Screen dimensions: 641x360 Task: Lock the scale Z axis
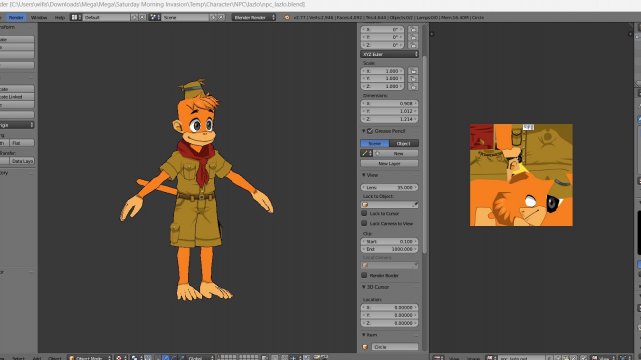pos(413,86)
